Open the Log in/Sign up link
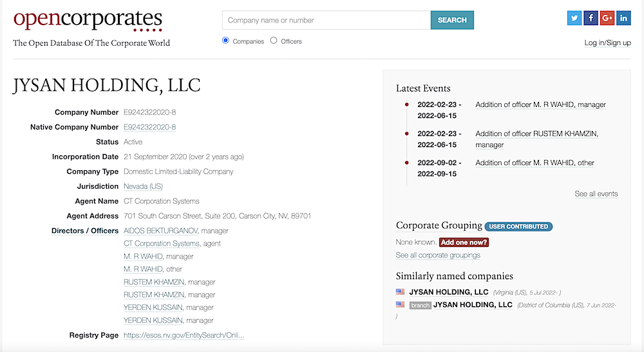This screenshot has width=644, height=352. click(607, 43)
